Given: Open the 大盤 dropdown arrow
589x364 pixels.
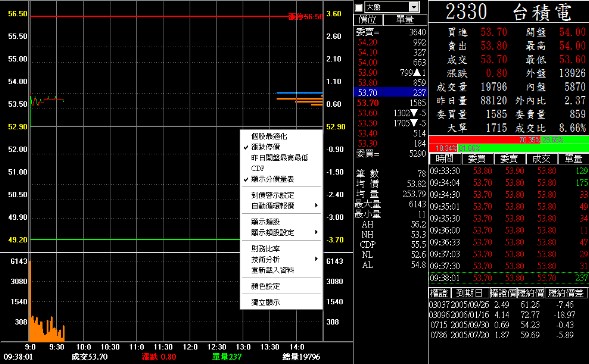Looking at the screenshot, I should 414,7.
